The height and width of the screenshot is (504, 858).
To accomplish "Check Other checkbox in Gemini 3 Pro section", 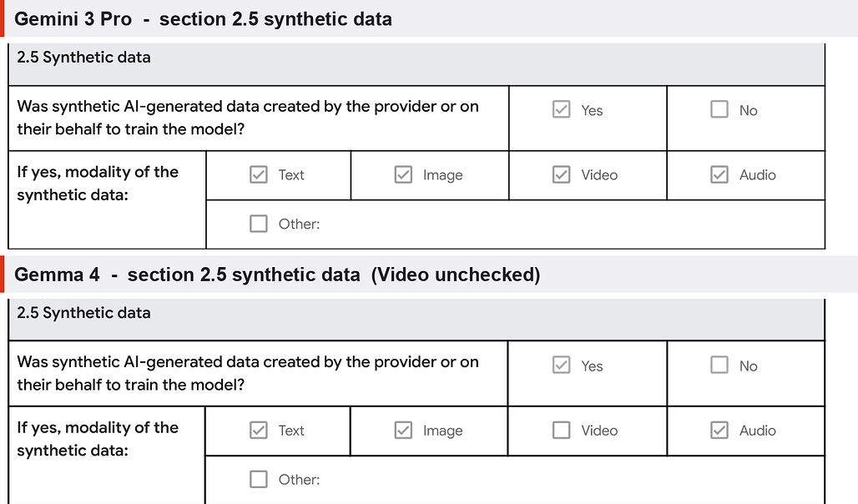I will point(258,224).
